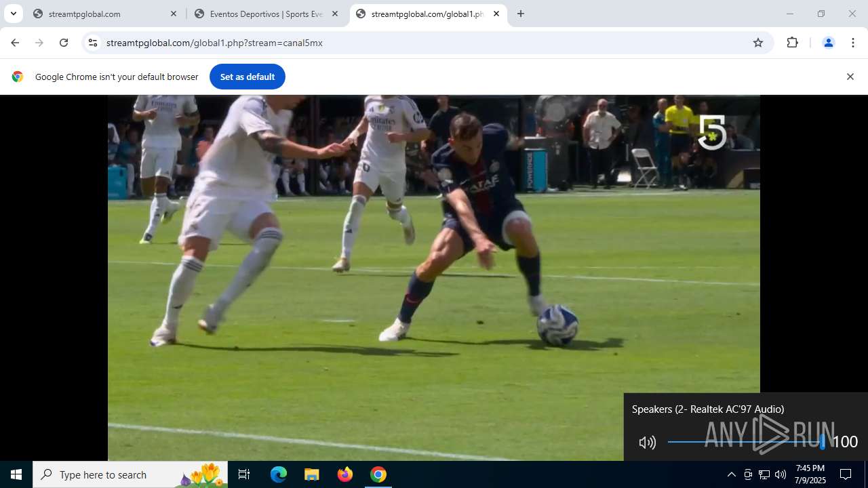This screenshot has width=868, height=488.
Task: Open Task View on the taskbar
Action: click(x=244, y=474)
